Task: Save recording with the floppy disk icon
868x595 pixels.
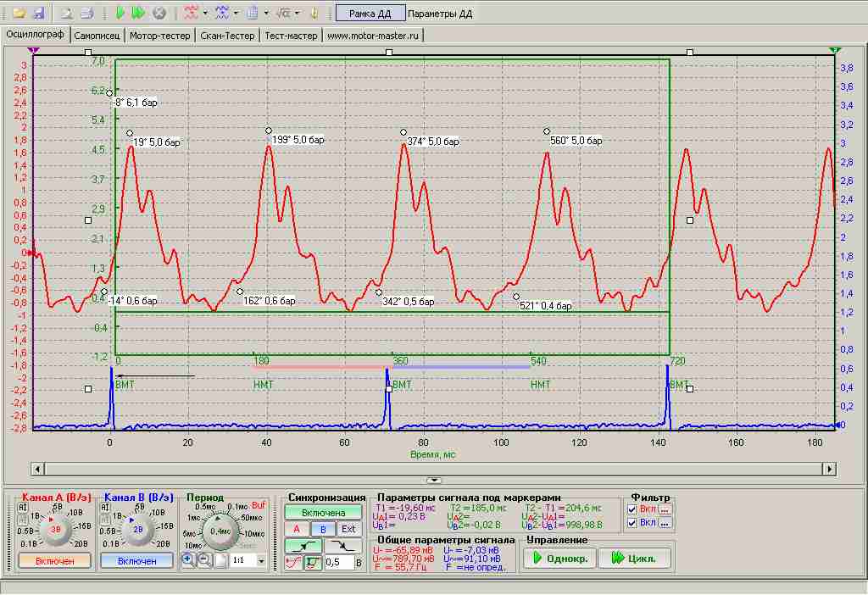Action: point(39,13)
